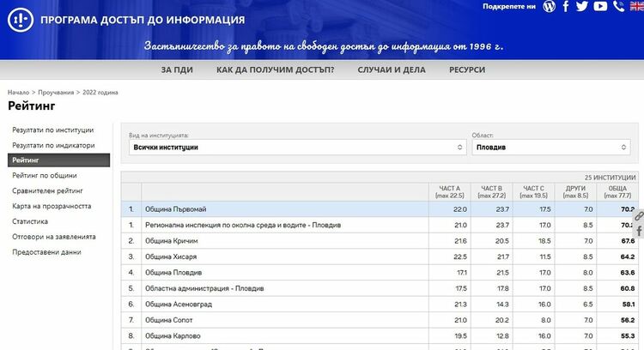
Task: Open Рейтинг по общини in sidebar
Action: (45, 176)
